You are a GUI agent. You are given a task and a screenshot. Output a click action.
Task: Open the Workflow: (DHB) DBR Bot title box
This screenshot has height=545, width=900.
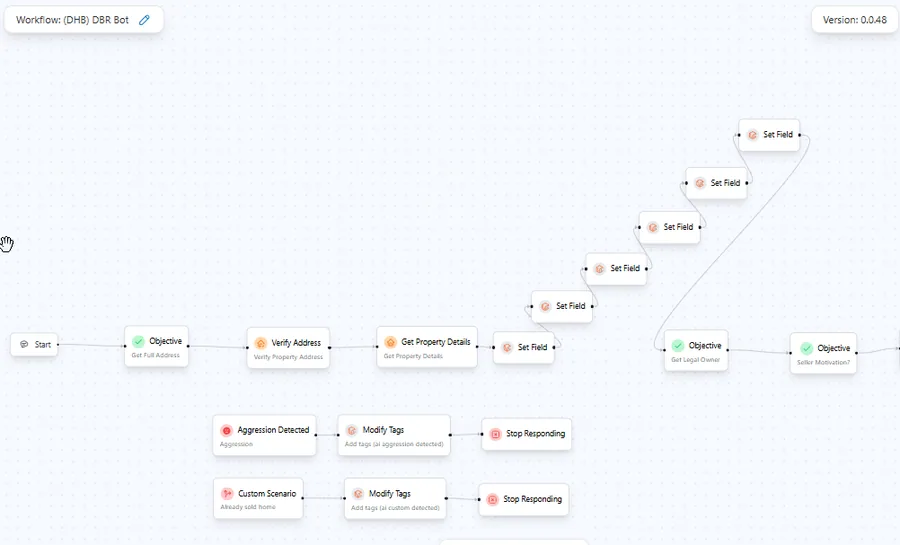click(x=84, y=20)
